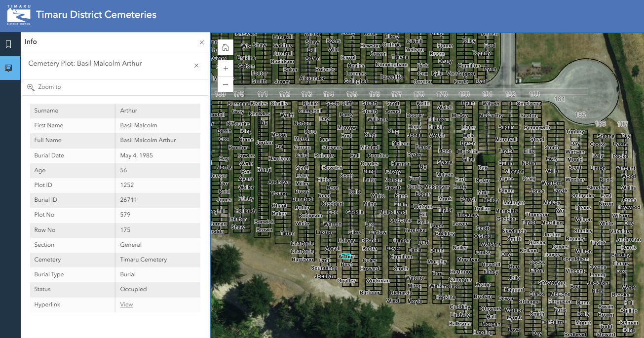Dismiss the Basil Malcolm Arthur plot card
The height and width of the screenshot is (338, 644).
click(x=196, y=66)
